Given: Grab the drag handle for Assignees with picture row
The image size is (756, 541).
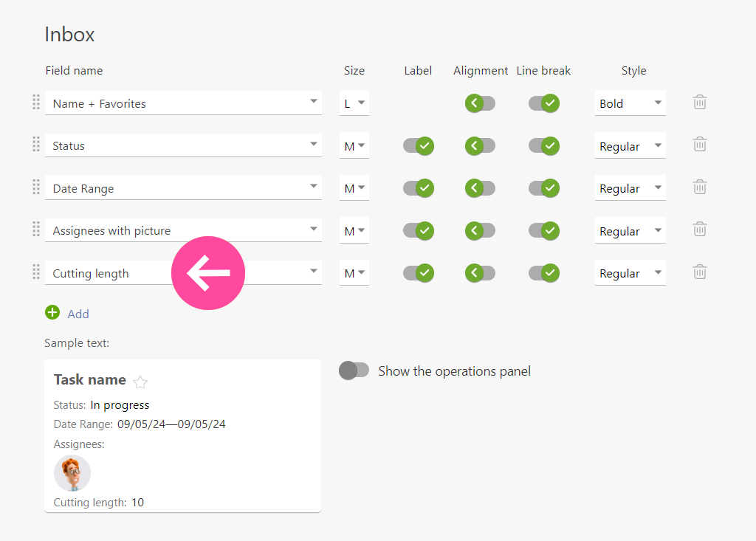Looking at the screenshot, I should 36,229.
